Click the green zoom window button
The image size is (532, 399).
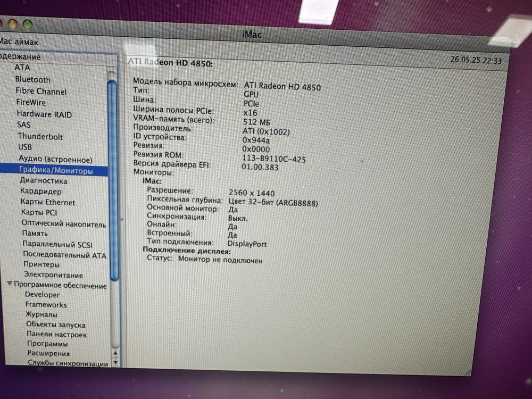click(x=28, y=24)
